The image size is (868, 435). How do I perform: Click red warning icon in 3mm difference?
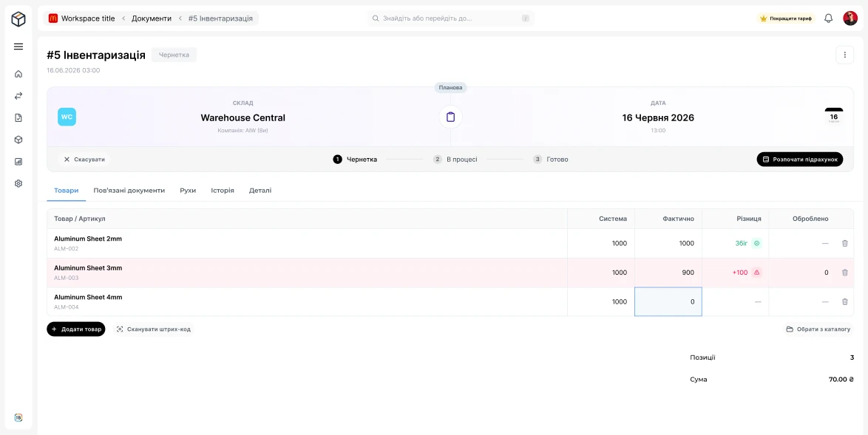757,273
